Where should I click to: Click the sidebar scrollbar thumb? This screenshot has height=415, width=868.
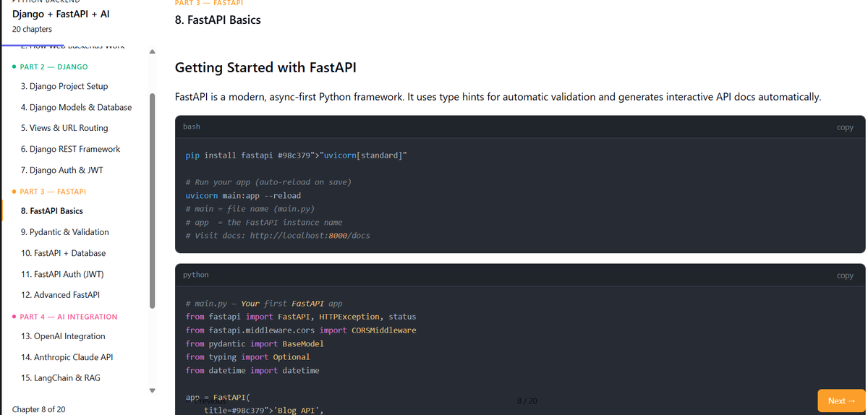click(x=152, y=201)
